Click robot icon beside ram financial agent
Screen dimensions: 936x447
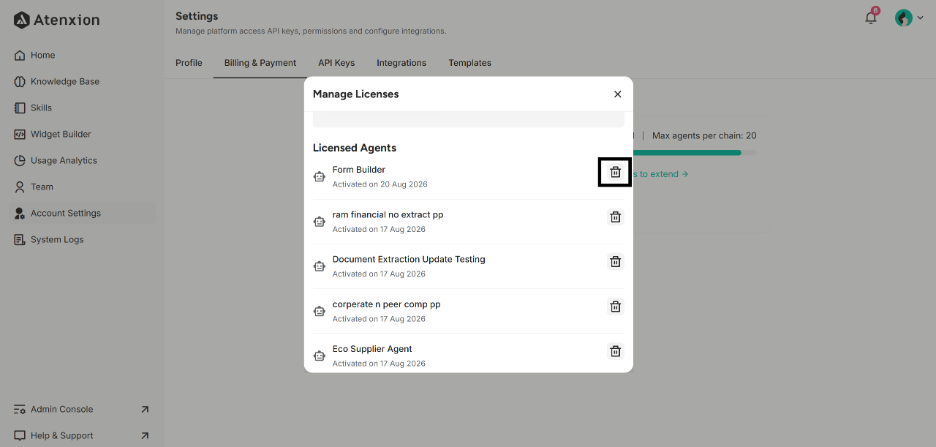(x=319, y=221)
